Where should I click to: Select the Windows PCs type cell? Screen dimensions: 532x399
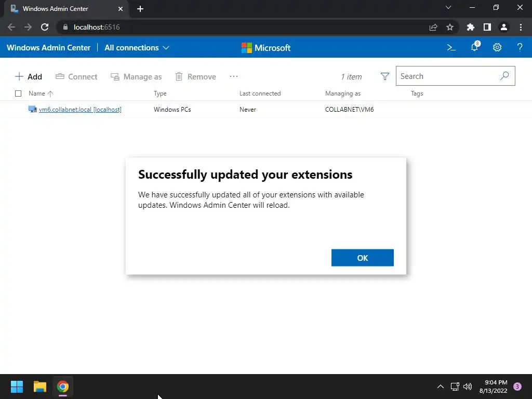click(172, 110)
